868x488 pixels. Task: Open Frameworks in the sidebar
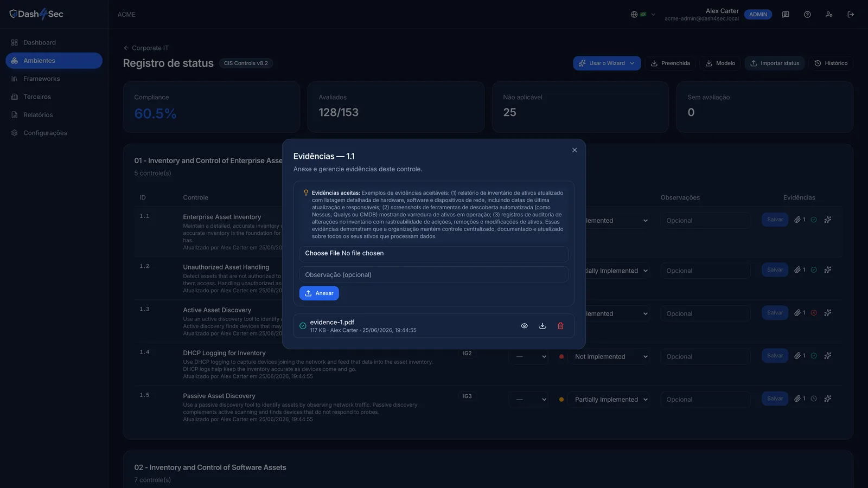tap(54, 79)
